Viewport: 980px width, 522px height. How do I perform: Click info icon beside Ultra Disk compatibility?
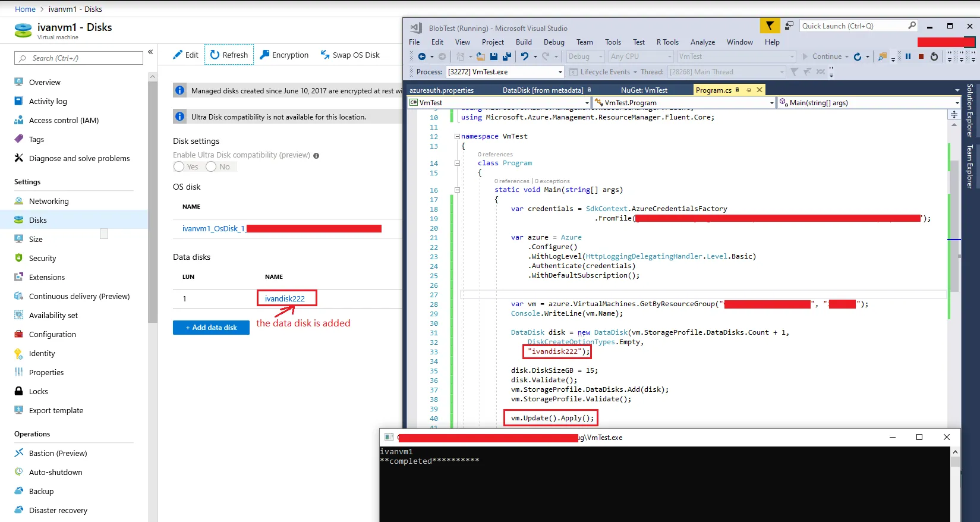click(x=316, y=156)
